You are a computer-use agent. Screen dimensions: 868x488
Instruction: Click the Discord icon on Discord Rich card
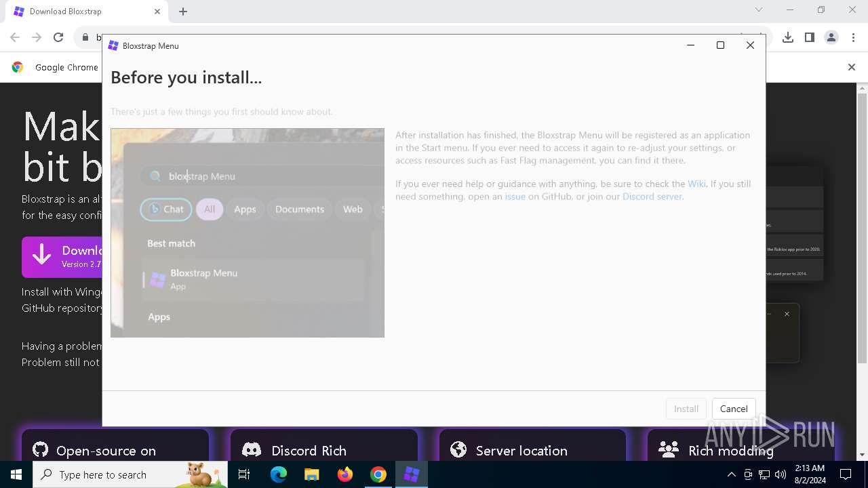click(x=252, y=450)
